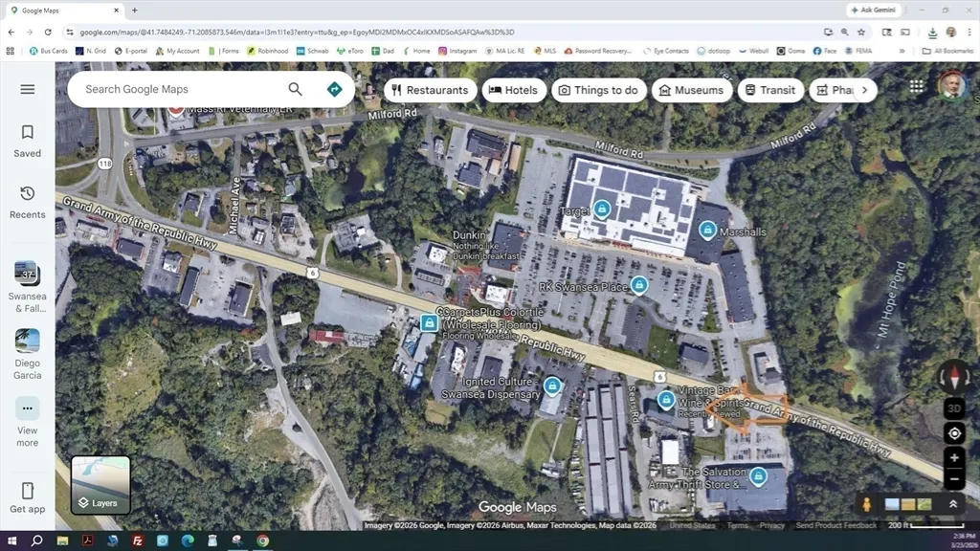Viewport: 980px width, 551px height.
Task: Click the RK Swansea Place pin
Action: coord(638,285)
